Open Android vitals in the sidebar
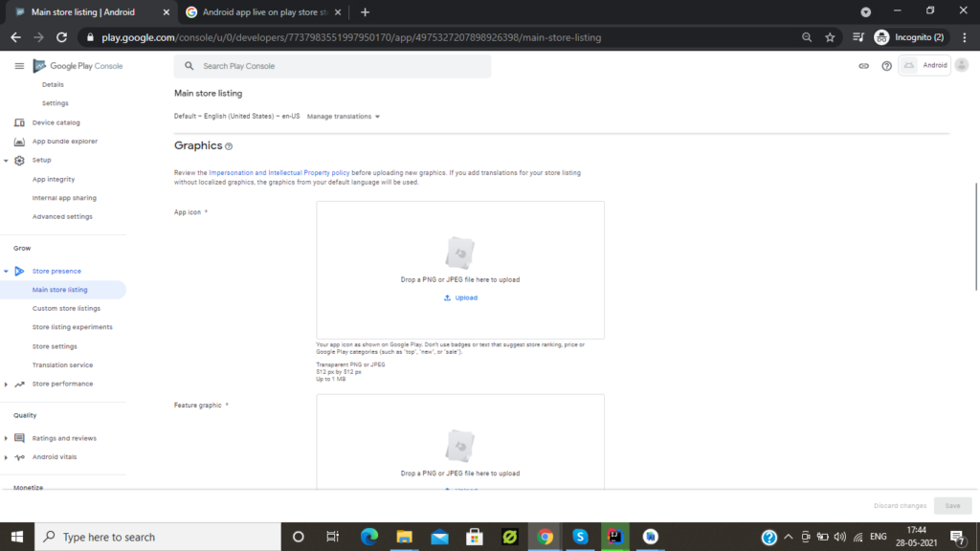 tap(55, 456)
